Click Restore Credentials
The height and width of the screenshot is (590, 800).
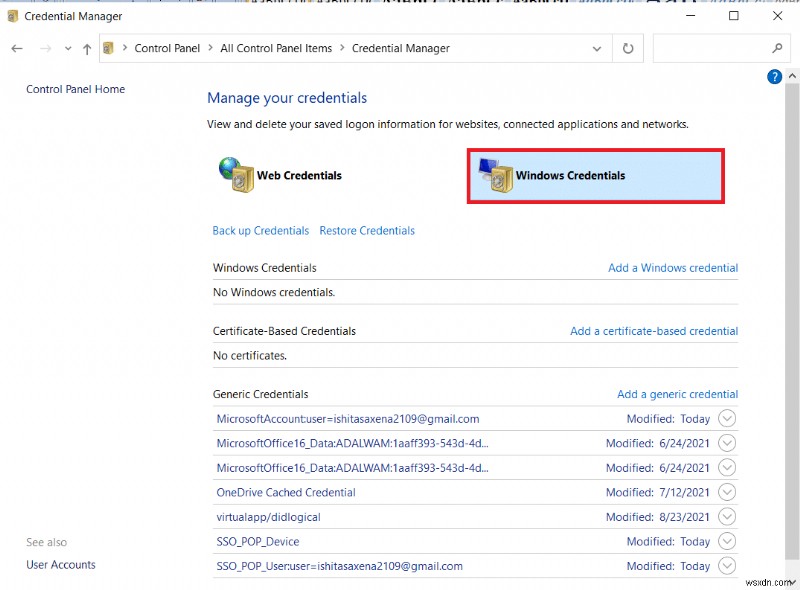pyautogui.click(x=365, y=230)
